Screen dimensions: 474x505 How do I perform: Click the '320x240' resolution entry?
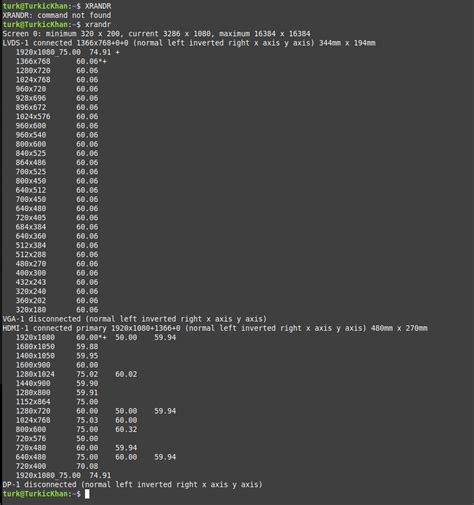tap(31, 291)
